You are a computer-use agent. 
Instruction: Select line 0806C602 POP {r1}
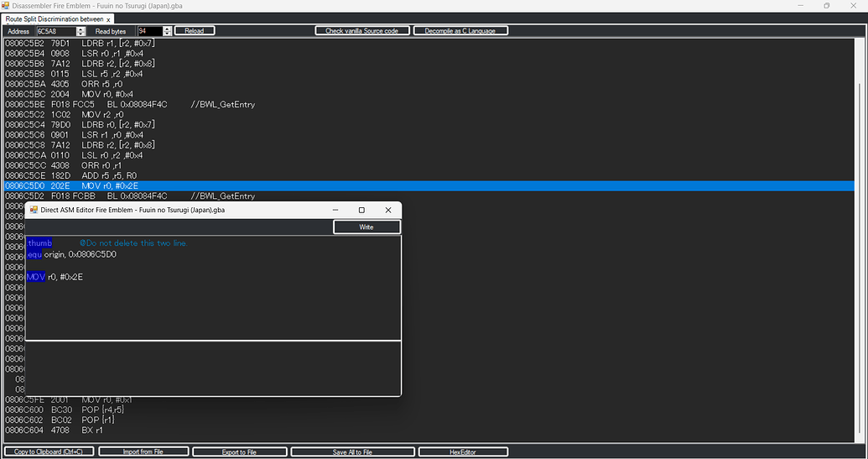pyautogui.click(x=429, y=420)
